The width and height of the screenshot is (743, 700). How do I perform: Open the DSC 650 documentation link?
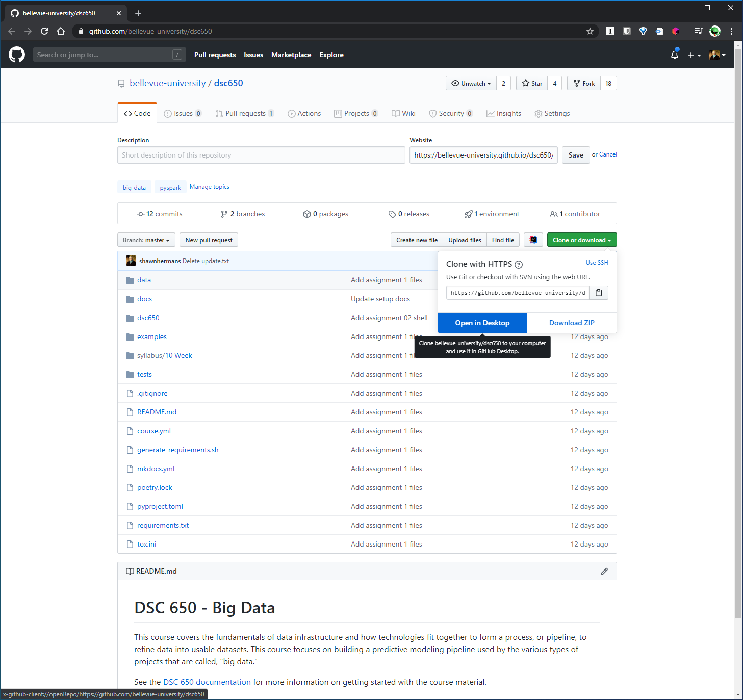207,682
